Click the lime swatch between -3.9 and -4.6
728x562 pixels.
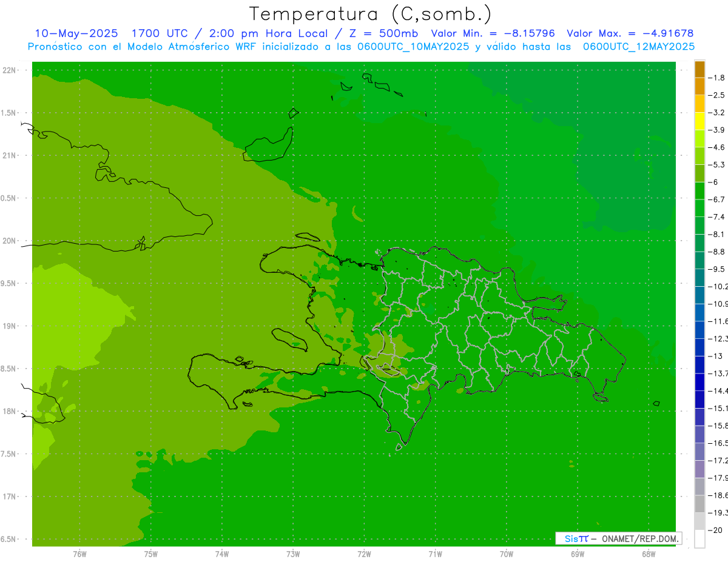[x=699, y=139]
